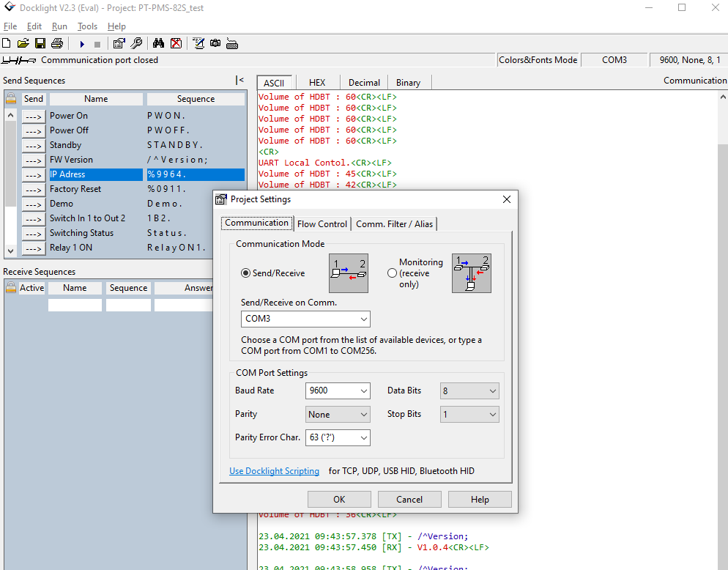Select the Send/Receive radio button
Image resolution: width=728 pixels, height=570 pixels.
[x=245, y=273]
